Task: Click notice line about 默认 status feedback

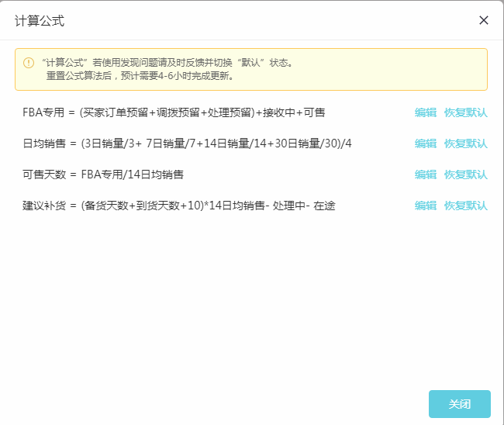Action: (x=167, y=63)
